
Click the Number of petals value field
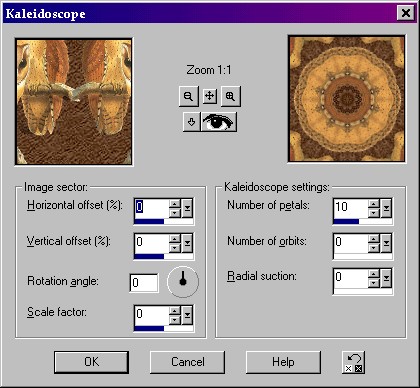point(351,208)
